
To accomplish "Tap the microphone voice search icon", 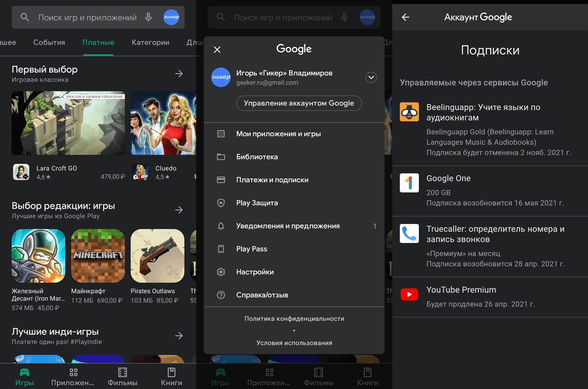I will click(x=148, y=17).
